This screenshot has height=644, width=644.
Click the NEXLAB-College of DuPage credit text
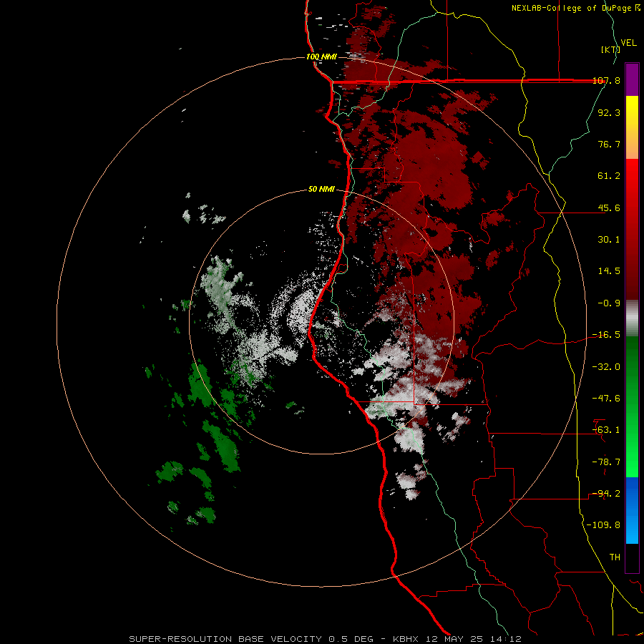[575, 8]
